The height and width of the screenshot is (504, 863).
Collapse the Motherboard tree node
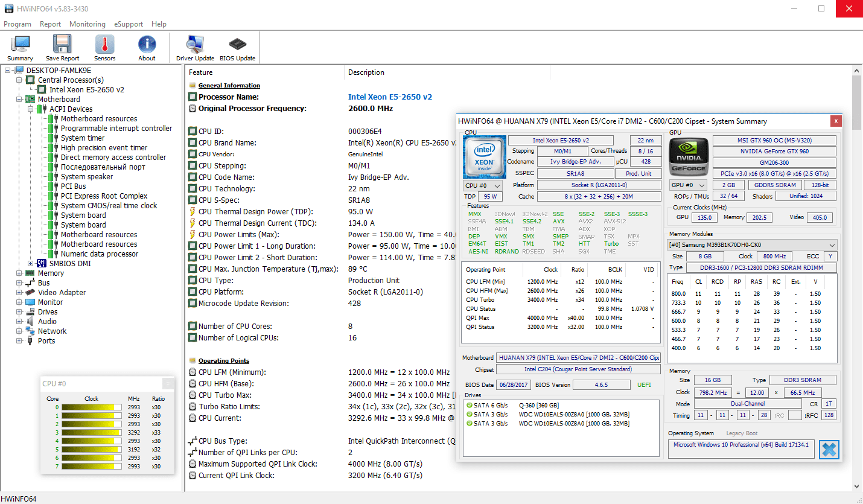(x=19, y=100)
